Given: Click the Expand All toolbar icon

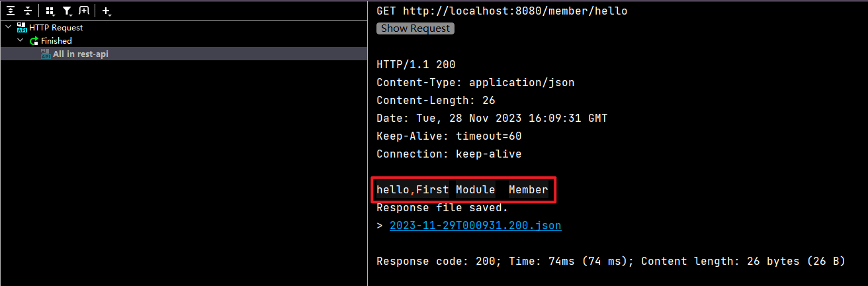Looking at the screenshot, I should (x=11, y=11).
